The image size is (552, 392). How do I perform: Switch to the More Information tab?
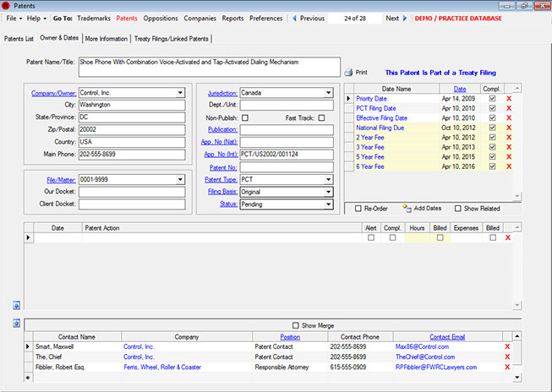[107, 38]
